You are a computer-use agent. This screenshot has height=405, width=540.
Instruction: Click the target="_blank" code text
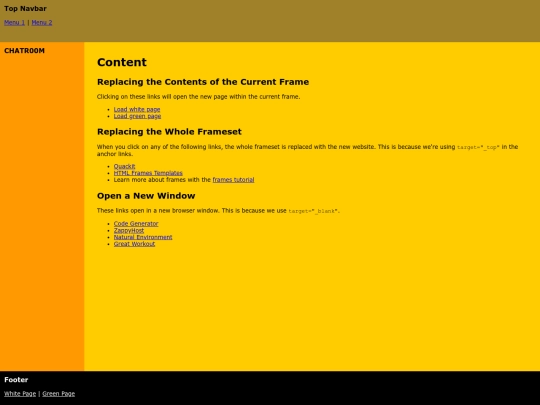[x=313, y=211]
